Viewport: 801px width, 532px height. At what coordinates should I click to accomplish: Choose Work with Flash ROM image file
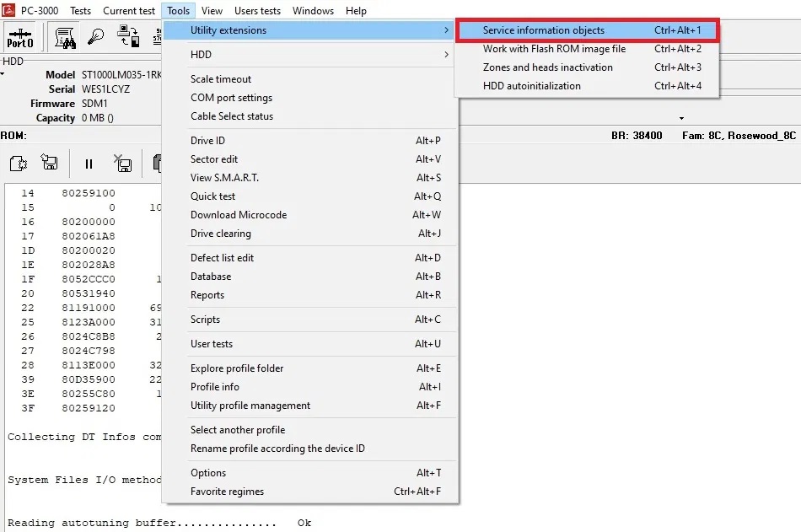[588, 49]
